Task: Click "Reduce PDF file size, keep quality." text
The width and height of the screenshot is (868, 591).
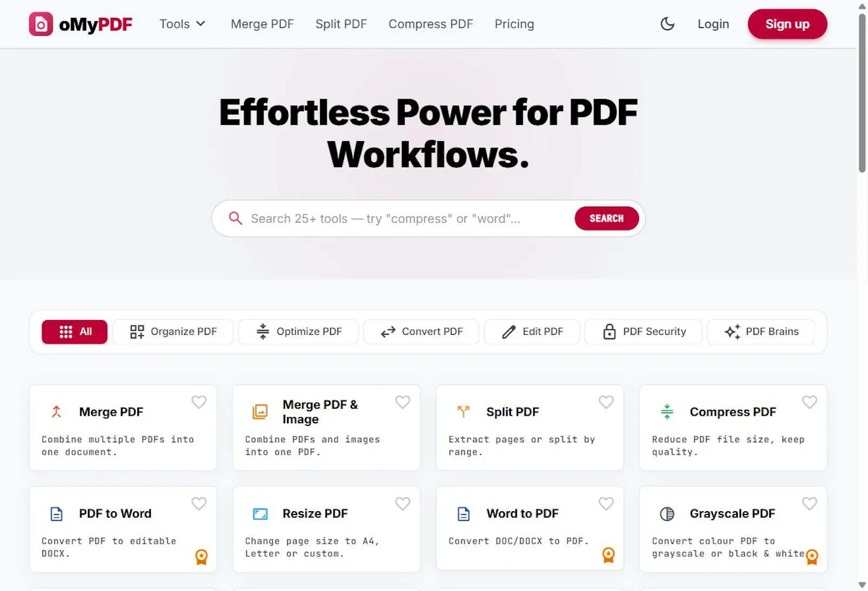Action: [x=728, y=446]
